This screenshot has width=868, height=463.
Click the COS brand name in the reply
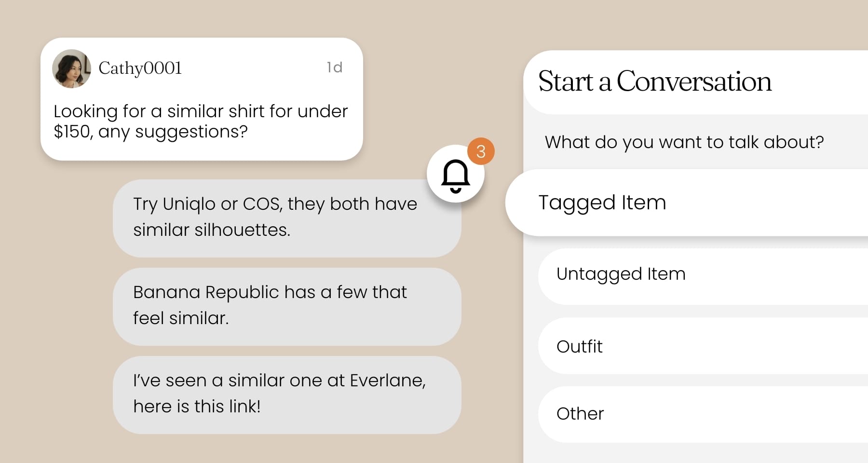click(261, 204)
